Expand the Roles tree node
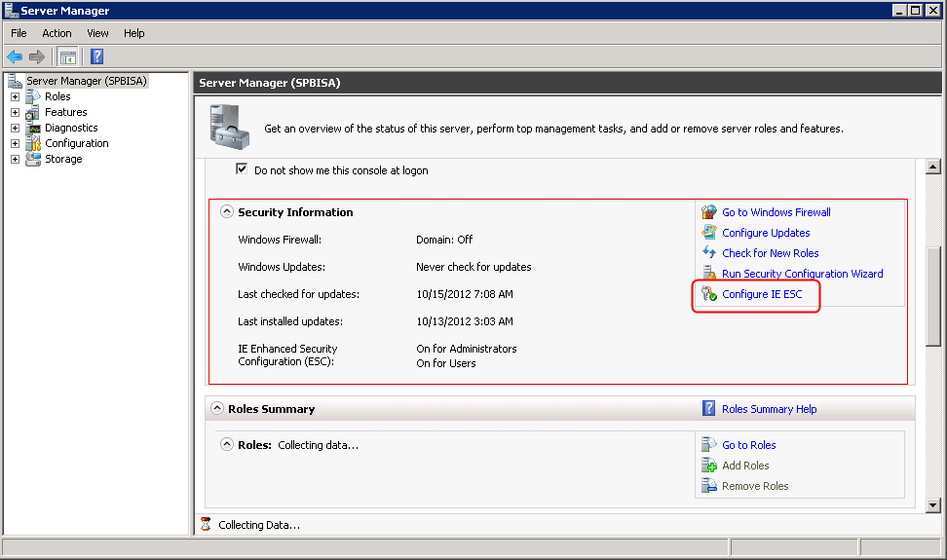The width and height of the screenshot is (947, 560). [15, 96]
